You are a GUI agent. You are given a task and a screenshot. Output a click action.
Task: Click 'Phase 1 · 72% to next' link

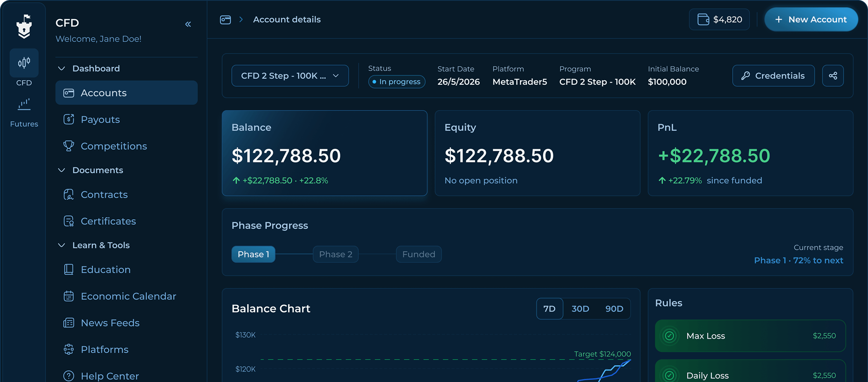coord(799,260)
